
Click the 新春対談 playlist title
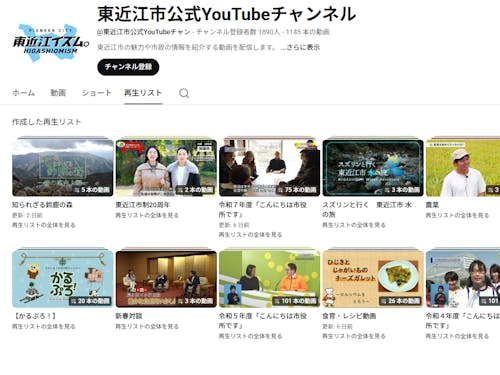tap(129, 316)
